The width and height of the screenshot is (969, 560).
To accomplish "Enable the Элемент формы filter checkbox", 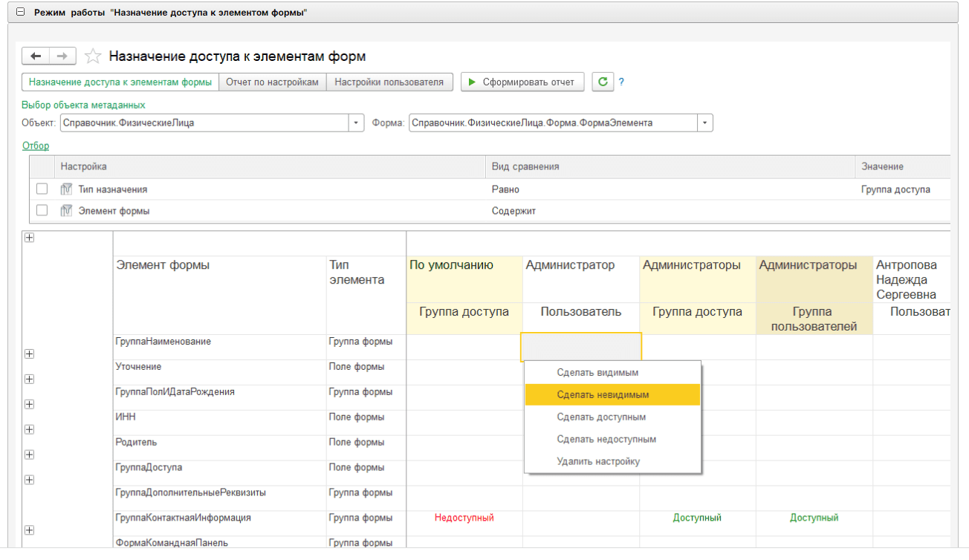I will 42,210.
